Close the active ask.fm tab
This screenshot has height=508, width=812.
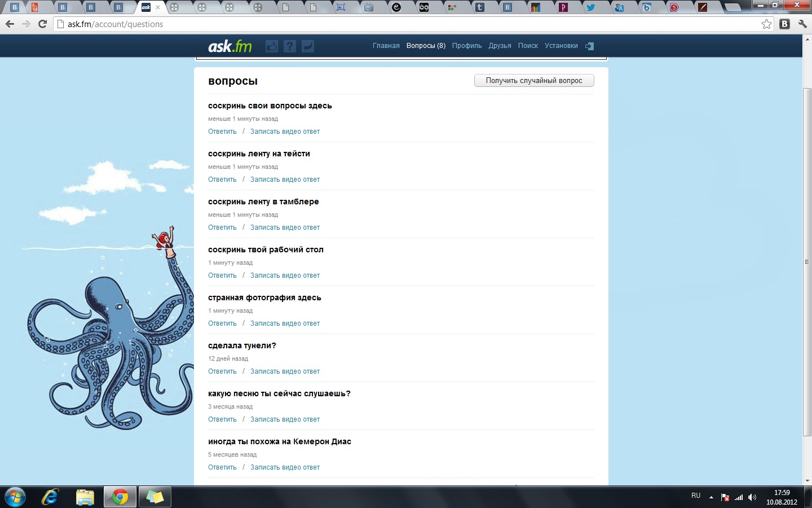click(x=158, y=7)
